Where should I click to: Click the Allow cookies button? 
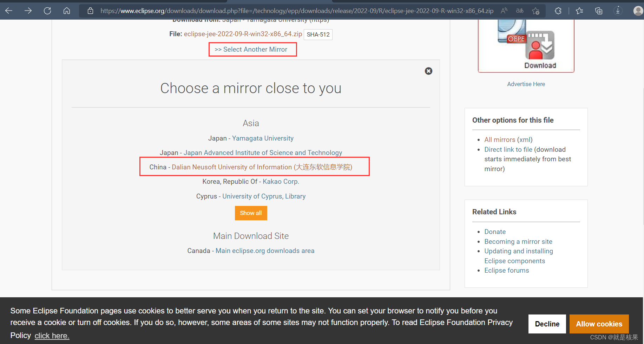[599, 324]
